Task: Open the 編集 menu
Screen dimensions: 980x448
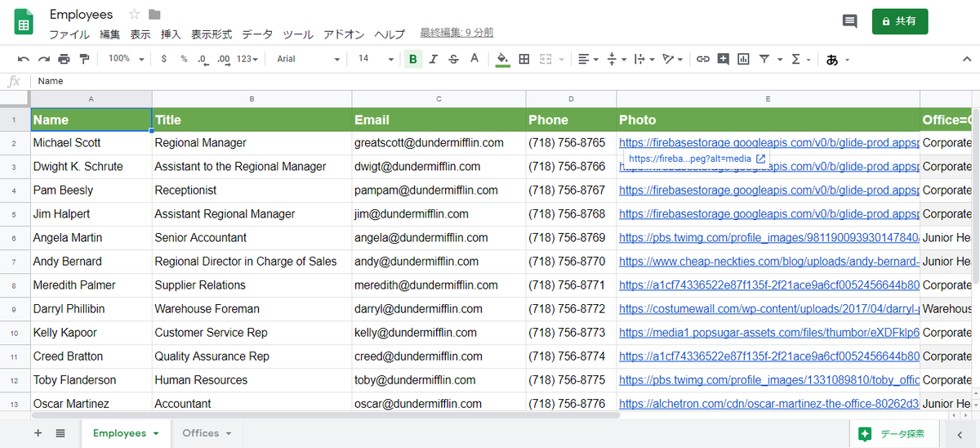Action: coord(109,34)
